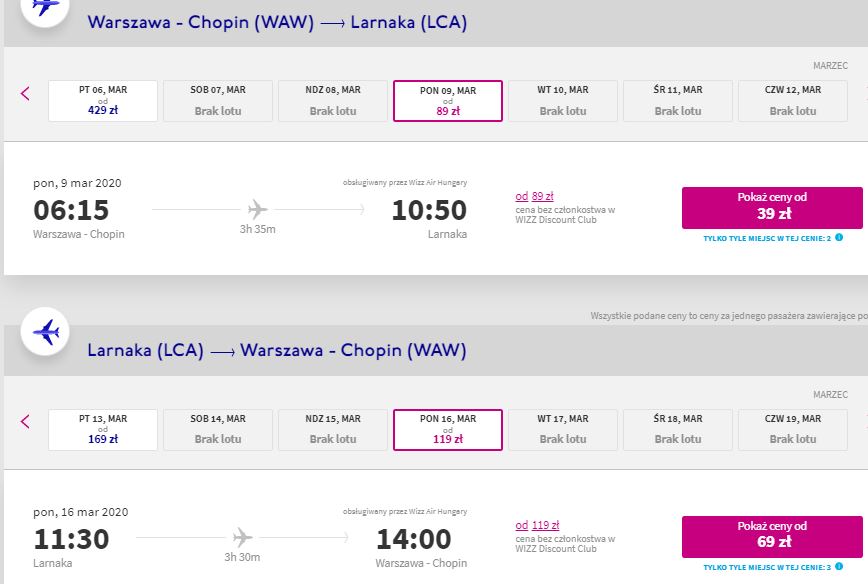
Task: Click outbound SOB 07, MAR date cell
Action: tap(218, 101)
